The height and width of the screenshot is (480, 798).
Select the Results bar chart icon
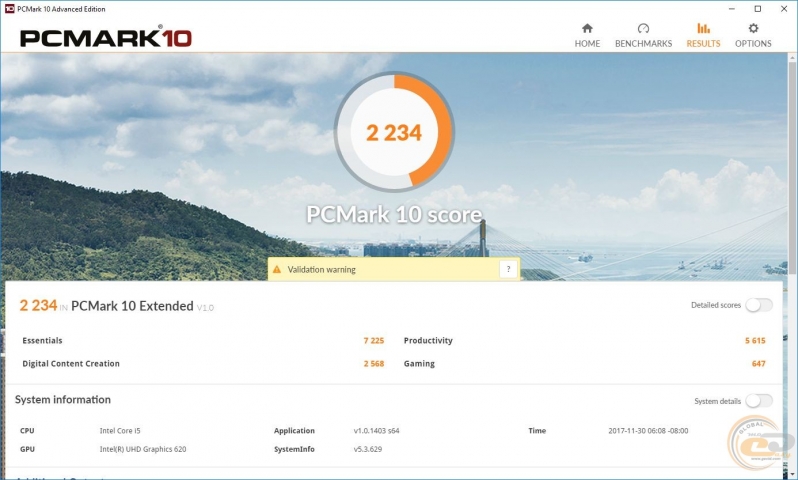[x=703, y=28]
